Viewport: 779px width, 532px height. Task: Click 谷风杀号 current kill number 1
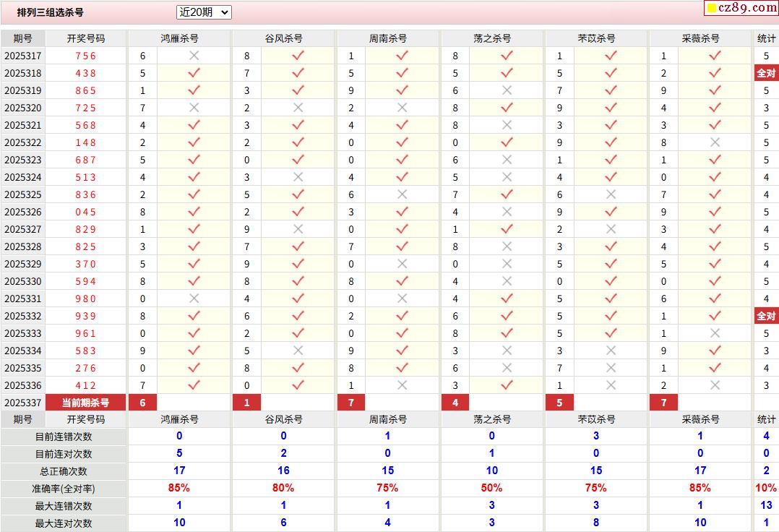[247, 403]
